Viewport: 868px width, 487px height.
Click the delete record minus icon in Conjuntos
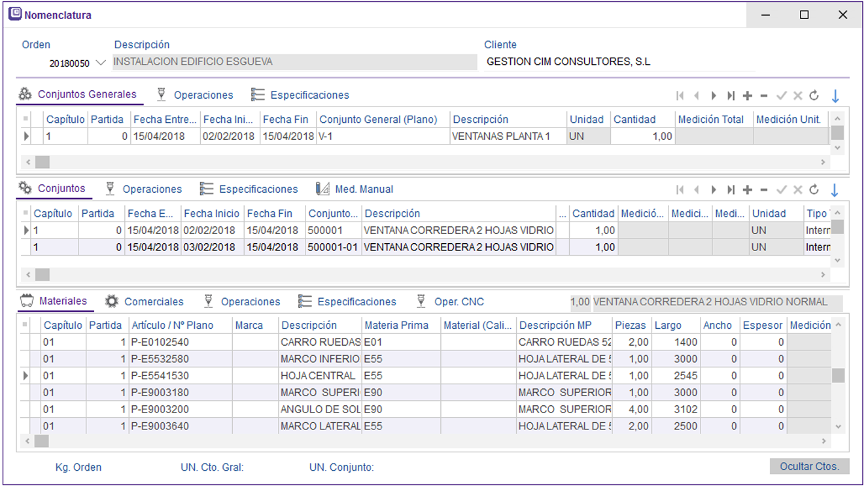[x=763, y=190]
